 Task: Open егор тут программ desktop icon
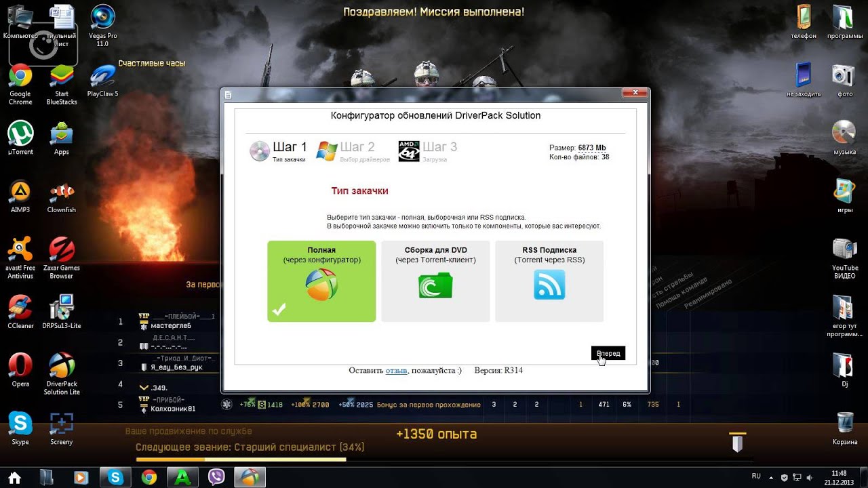tap(844, 316)
